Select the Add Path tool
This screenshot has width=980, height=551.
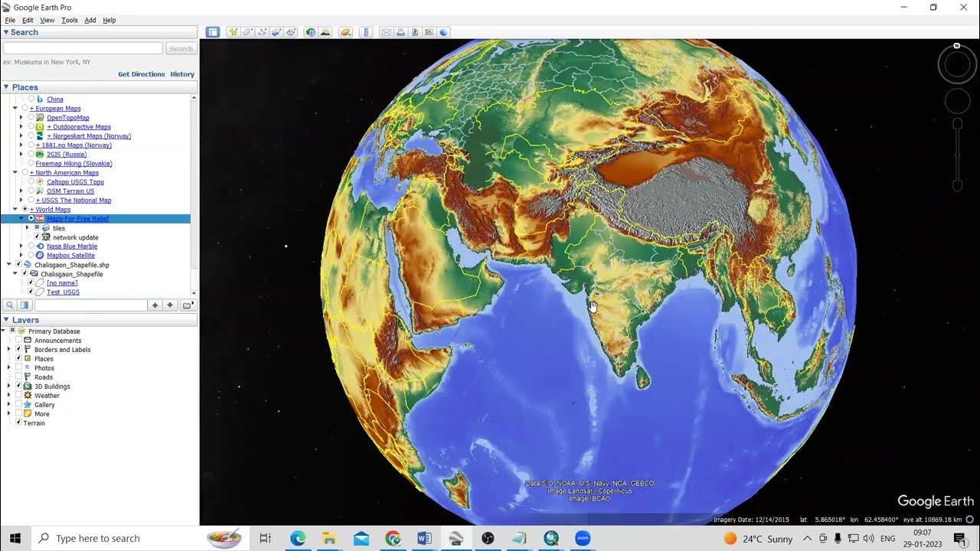click(x=262, y=32)
